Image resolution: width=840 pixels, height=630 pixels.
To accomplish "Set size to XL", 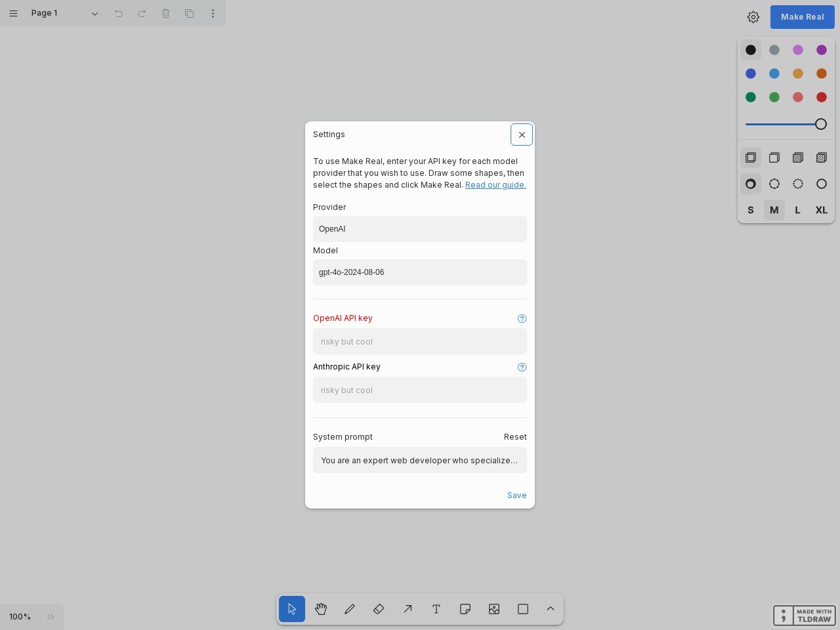I will click(822, 210).
